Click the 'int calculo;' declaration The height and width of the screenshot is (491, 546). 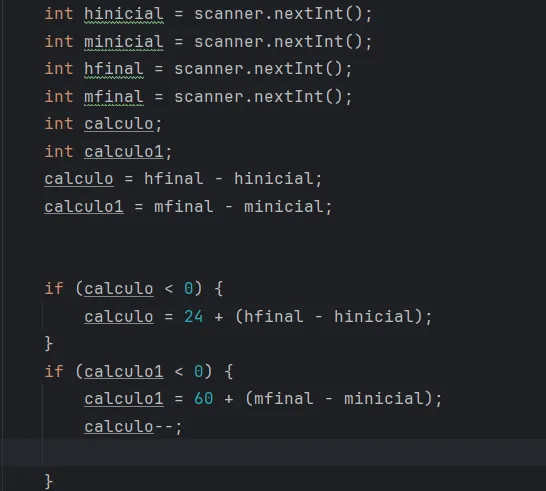(103, 124)
